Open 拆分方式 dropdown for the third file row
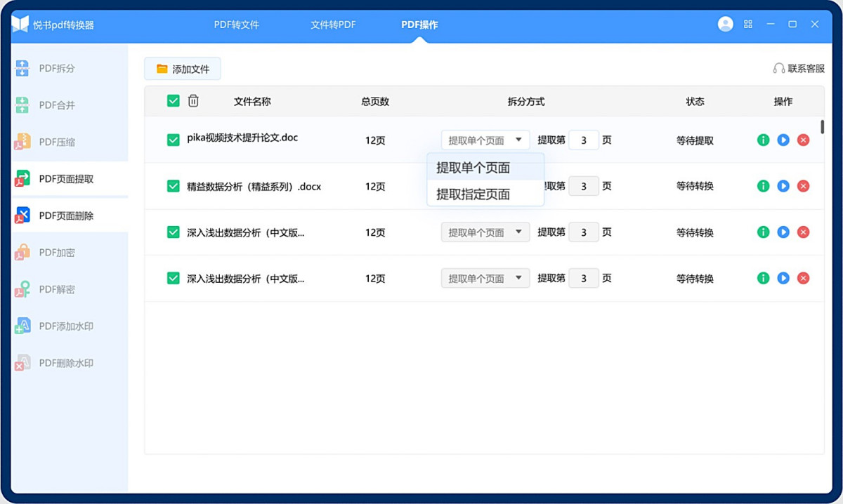 pyautogui.click(x=485, y=232)
